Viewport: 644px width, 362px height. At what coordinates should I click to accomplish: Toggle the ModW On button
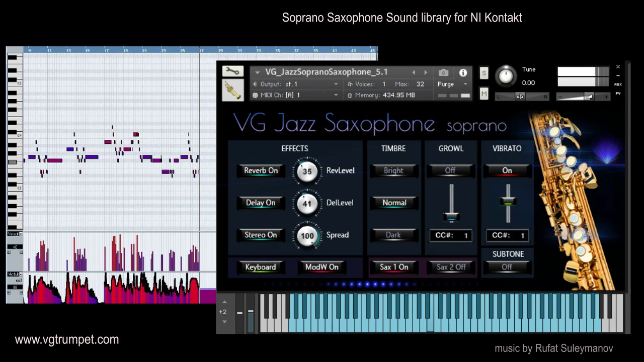pyautogui.click(x=322, y=267)
